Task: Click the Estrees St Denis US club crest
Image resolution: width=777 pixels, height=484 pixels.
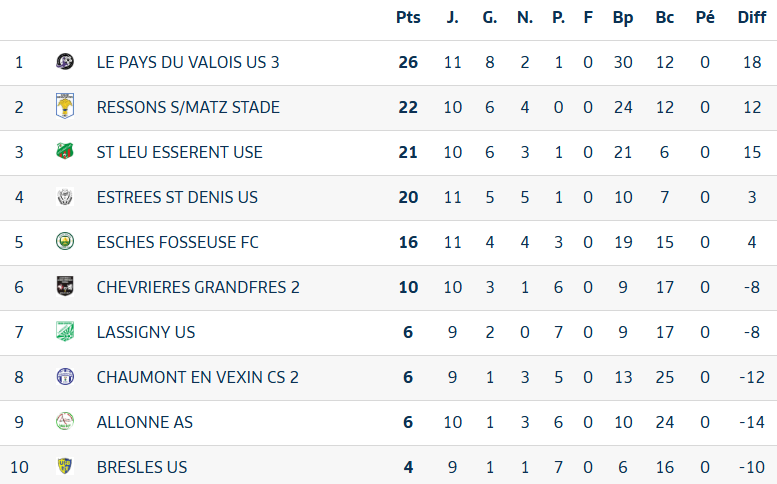Action: coord(65,197)
